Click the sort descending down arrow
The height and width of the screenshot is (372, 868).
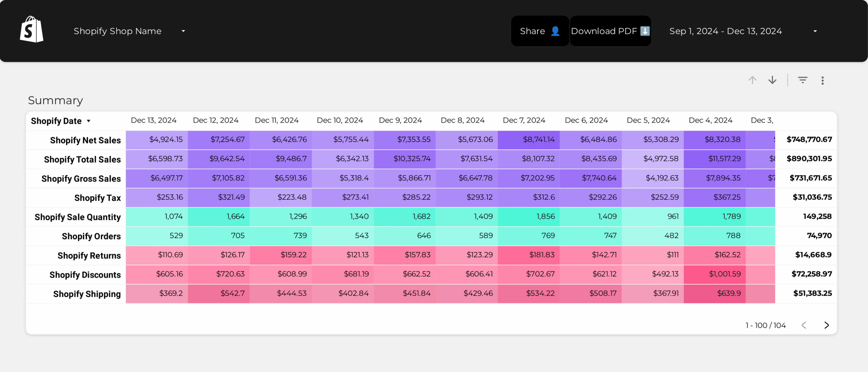tap(772, 80)
